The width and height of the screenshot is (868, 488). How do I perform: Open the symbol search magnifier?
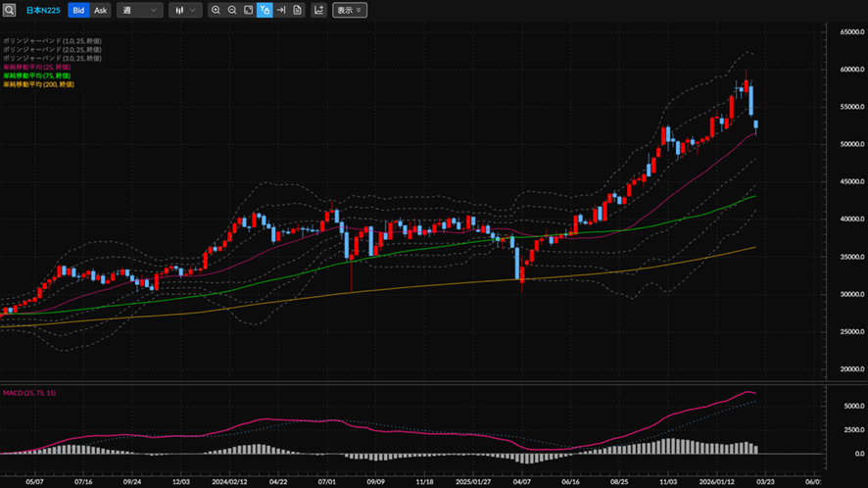point(10,10)
